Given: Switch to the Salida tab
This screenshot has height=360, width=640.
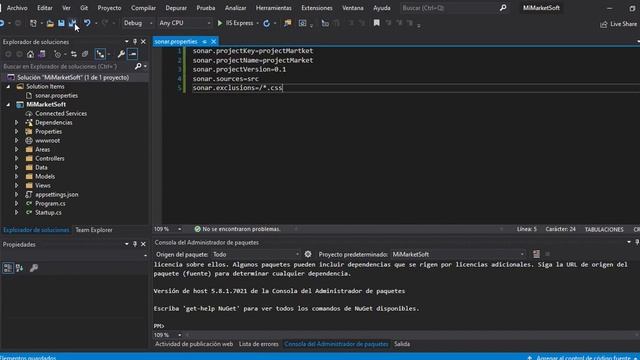Looking at the screenshot, I should pyautogui.click(x=402, y=344).
